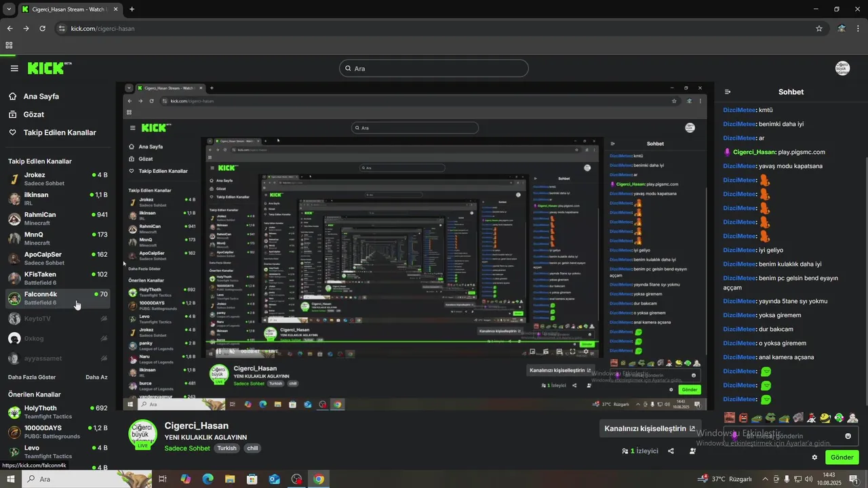Click the Chrome address bar URL
This screenshot has width=868, height=488.
point(102,28)
